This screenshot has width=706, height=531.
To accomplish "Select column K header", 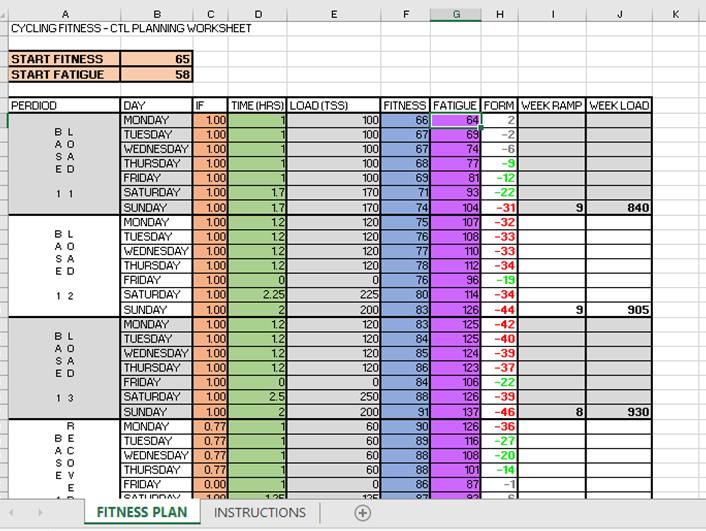I will click(x=675, y=14).
